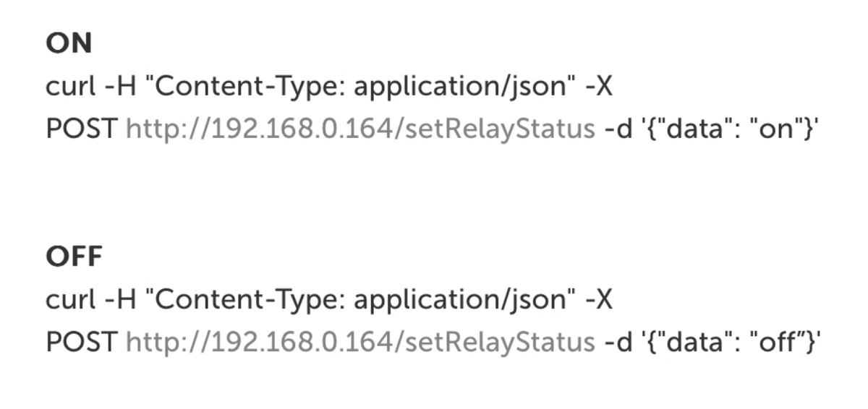The width and height of the screenshot is (868, 409).
Task: Click the "data" key in the OFF payload
Action: (x=694, y=342)
